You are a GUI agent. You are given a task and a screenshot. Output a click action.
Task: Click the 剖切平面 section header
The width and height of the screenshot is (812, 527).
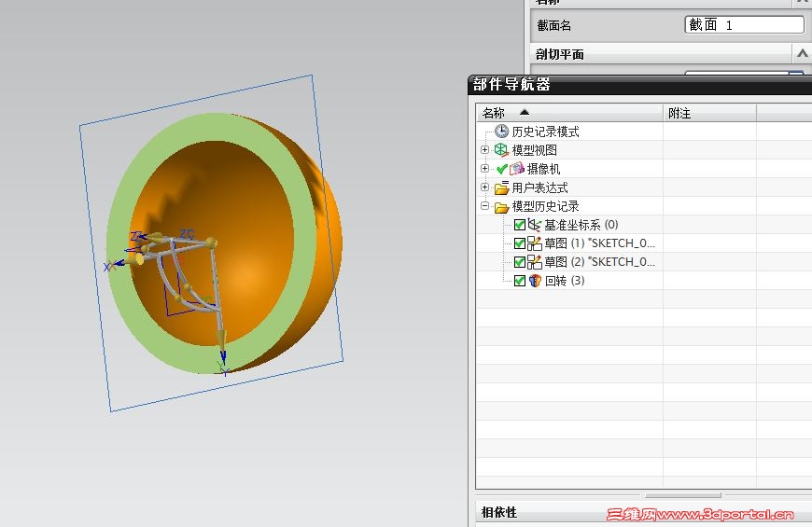pyautogui.click(x=662, y=54)
